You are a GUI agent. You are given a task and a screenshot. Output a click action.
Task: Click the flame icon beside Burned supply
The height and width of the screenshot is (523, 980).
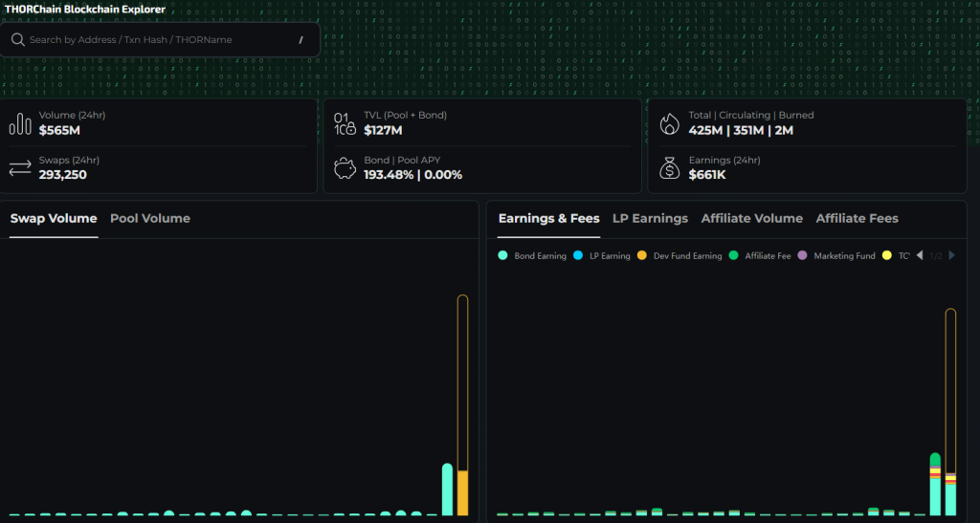(x=669, y=123)
